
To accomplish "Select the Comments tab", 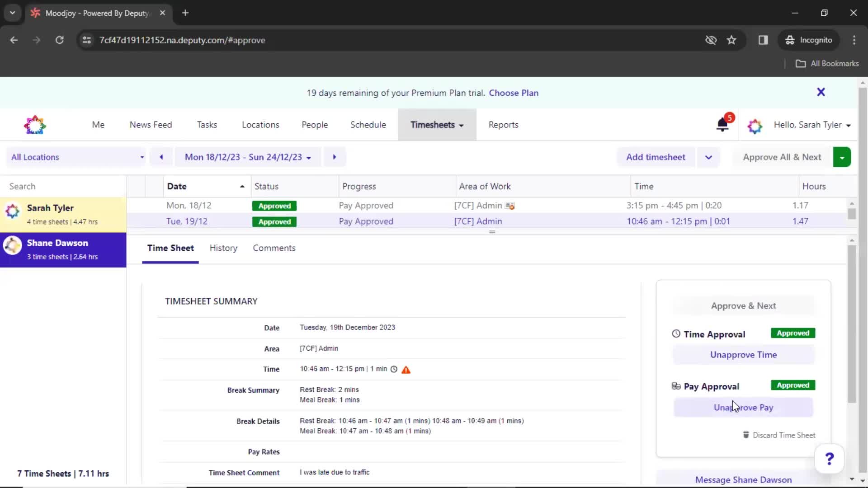I will tap(274, 248).
